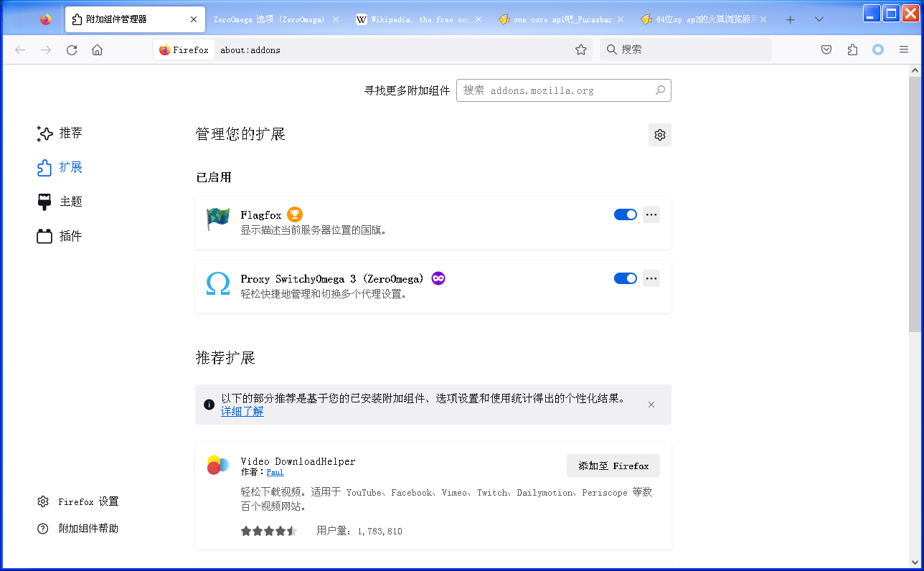Close the ZeroOmega options tab
924x571 pixels.
click(x=336, y=19)
